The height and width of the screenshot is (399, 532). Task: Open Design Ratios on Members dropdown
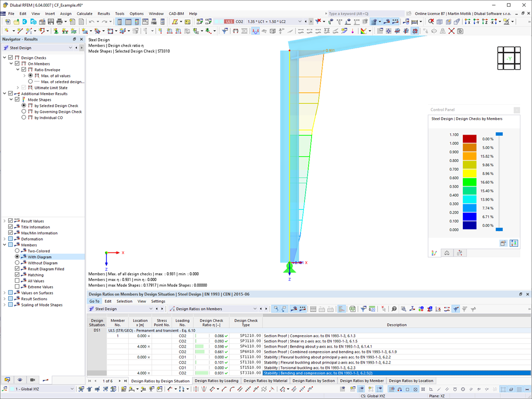pos(255,309)
